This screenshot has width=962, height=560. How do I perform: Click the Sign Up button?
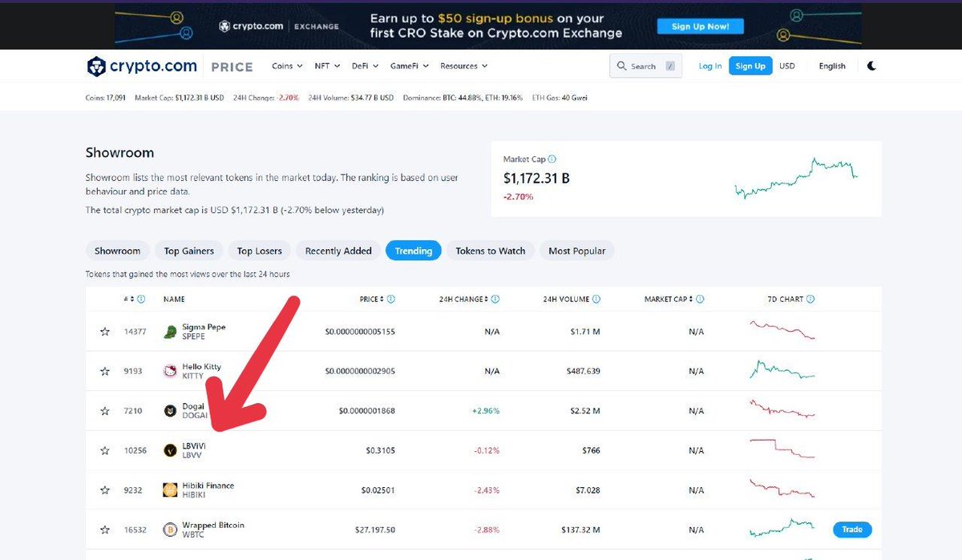(x=750, y=66)
